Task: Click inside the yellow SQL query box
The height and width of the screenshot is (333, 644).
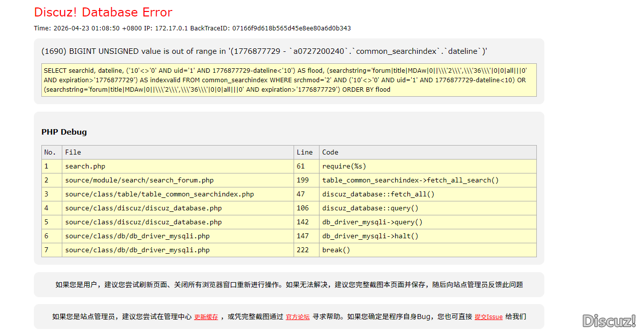Action: (x=289, y=80)
